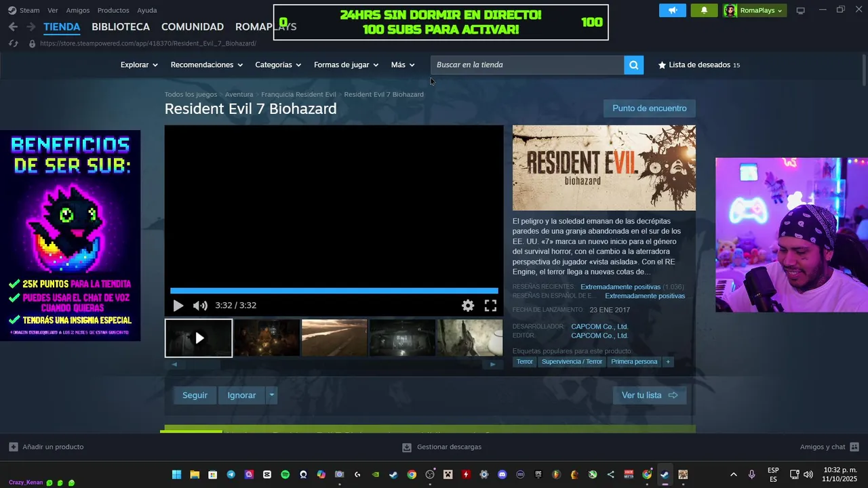Click the forward navigation arrow

tap(31, 26)
